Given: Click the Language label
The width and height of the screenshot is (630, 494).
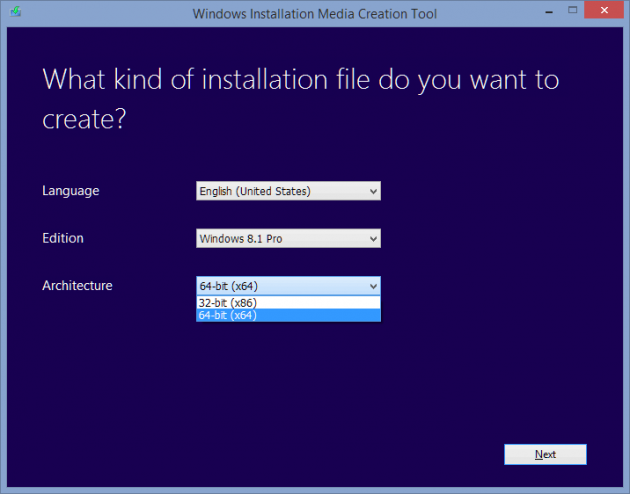Looking at the screenshot, I should pos(71,191).
